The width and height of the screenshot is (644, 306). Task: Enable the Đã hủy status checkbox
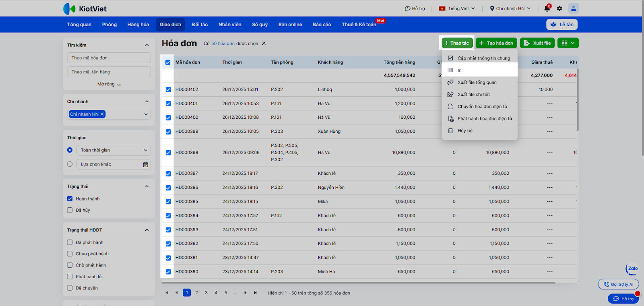(70, 210)
